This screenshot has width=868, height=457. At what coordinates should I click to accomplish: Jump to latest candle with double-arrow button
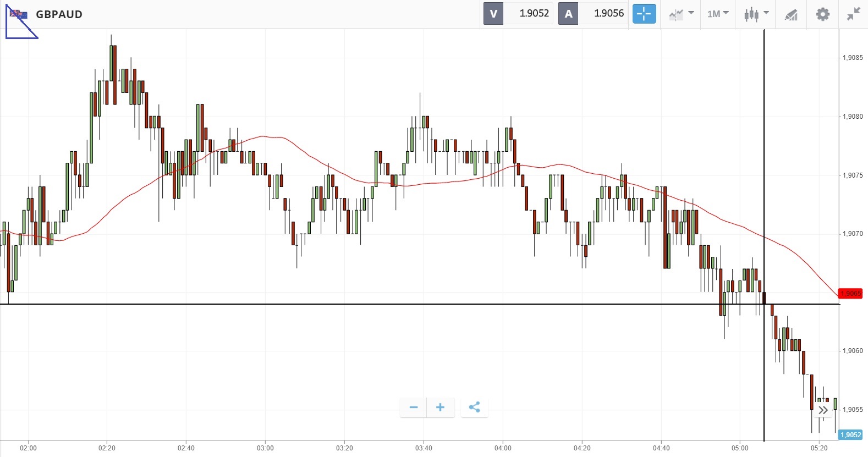(823, 410)
